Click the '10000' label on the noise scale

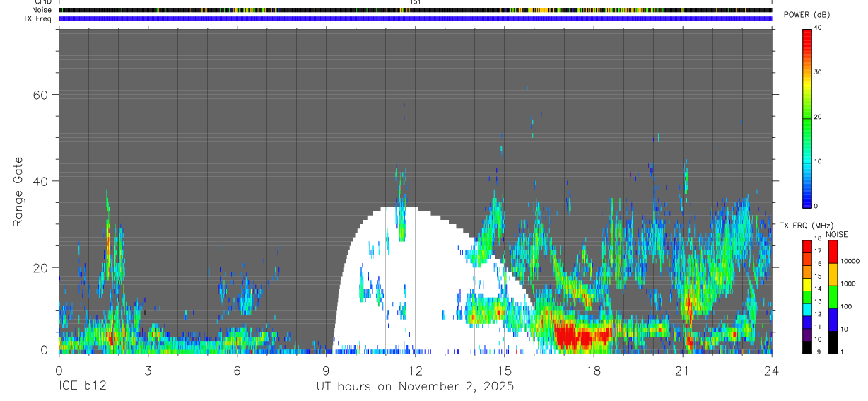(849, 261)
